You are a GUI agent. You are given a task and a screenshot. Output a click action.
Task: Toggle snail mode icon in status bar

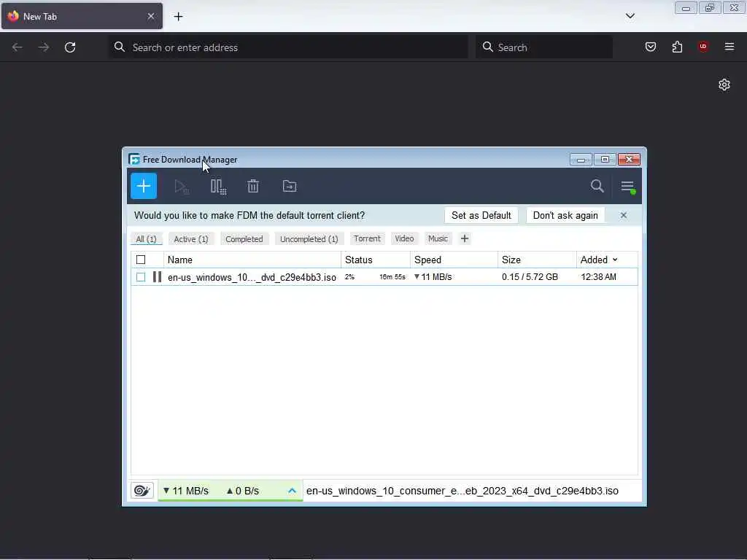(x=142, y=491)
